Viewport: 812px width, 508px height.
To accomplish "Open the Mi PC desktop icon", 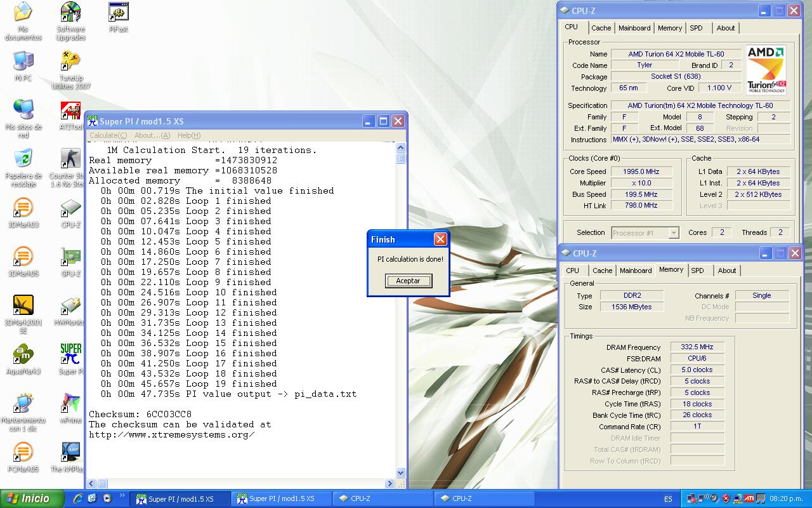I will point(23,66).
